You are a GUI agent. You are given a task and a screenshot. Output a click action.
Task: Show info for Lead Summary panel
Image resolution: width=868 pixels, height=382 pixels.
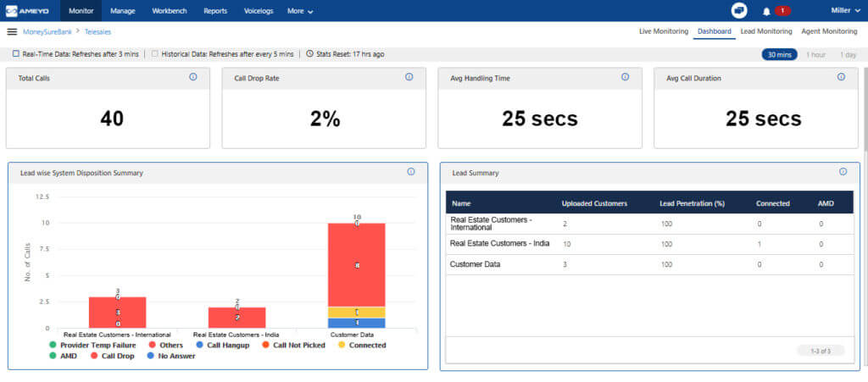click(x=843, y=172)
